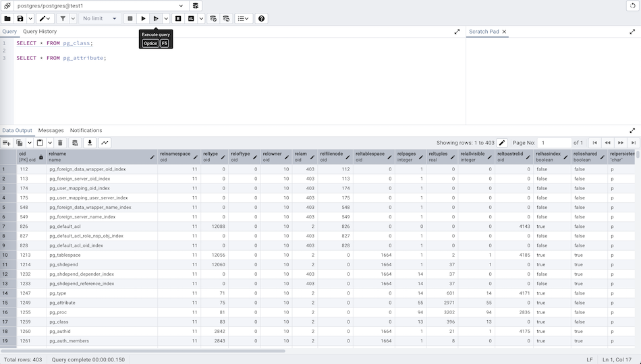This screenshot has width=641, height=364.
Task: Click the Execute script play button
Action: click(x=143, y=19)
